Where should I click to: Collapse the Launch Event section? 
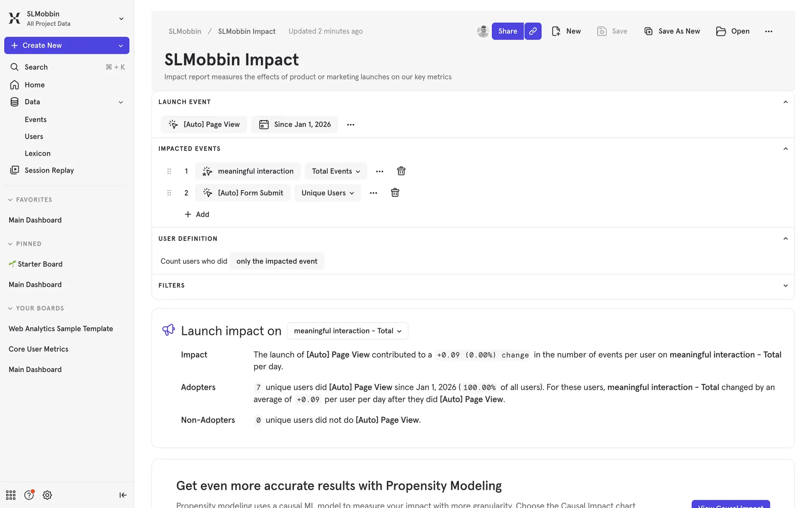pos(785,102)
